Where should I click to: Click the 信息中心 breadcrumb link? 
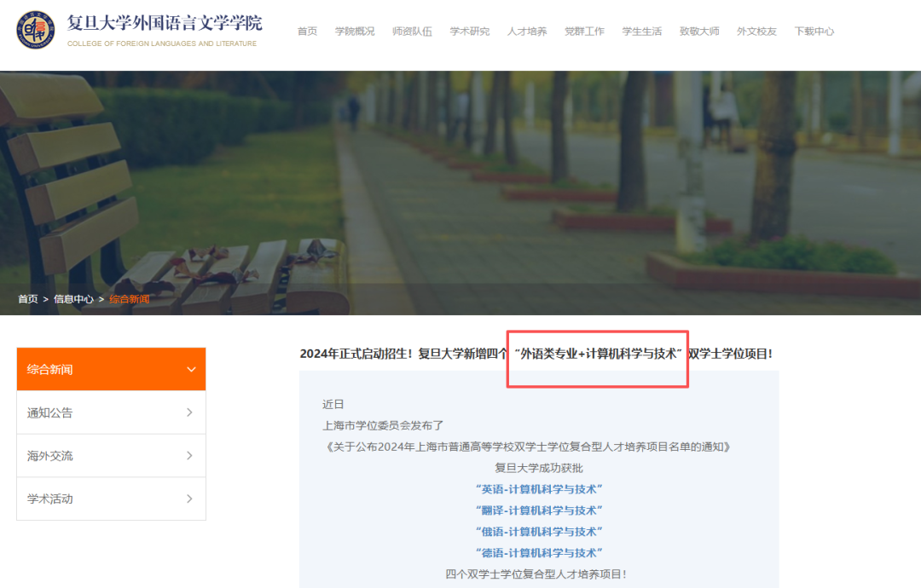[73, 299]
